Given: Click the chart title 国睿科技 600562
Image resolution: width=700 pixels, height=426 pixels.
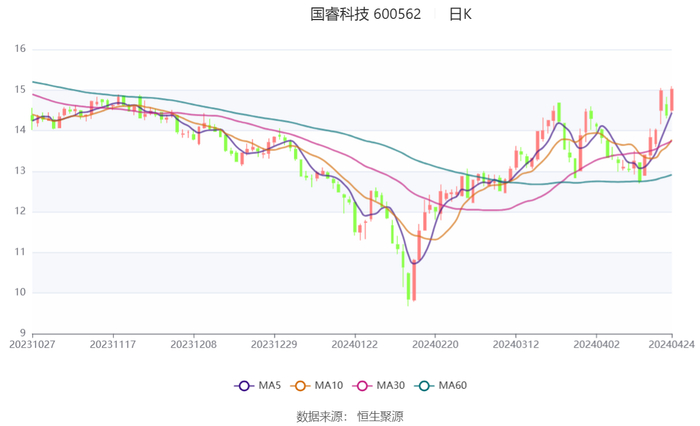Looking at the screenshot, I should tap(365, 14).
